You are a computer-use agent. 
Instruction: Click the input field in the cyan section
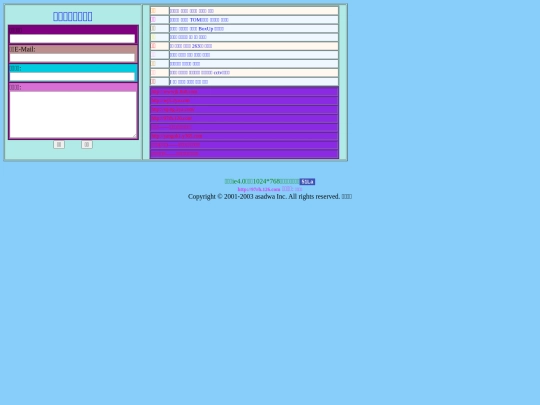click(72, 76)
